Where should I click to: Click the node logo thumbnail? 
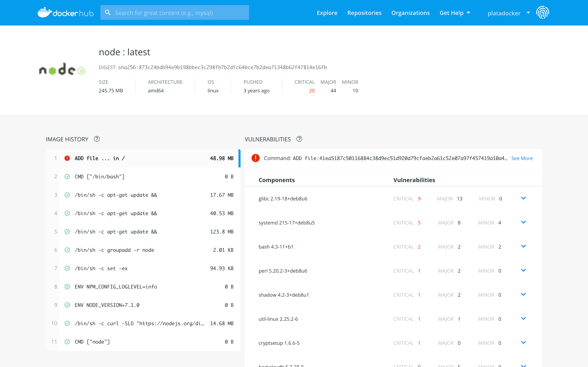62,69
